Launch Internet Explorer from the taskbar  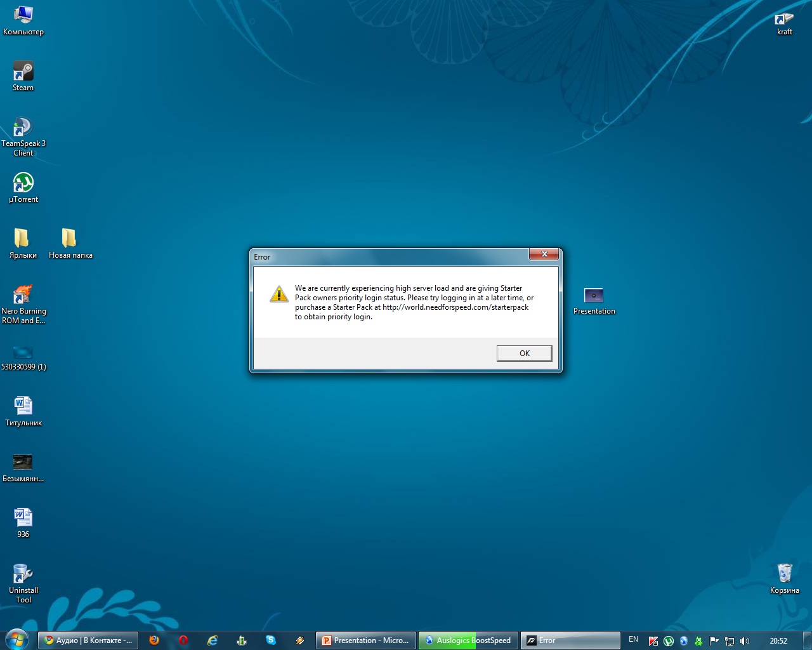213,640
